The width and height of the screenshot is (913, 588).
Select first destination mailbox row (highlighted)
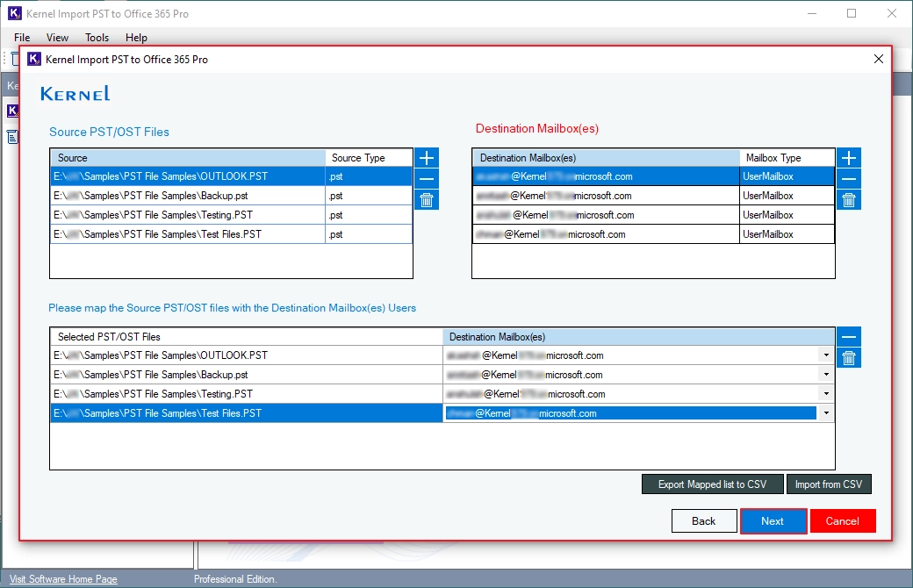point(653,176)
